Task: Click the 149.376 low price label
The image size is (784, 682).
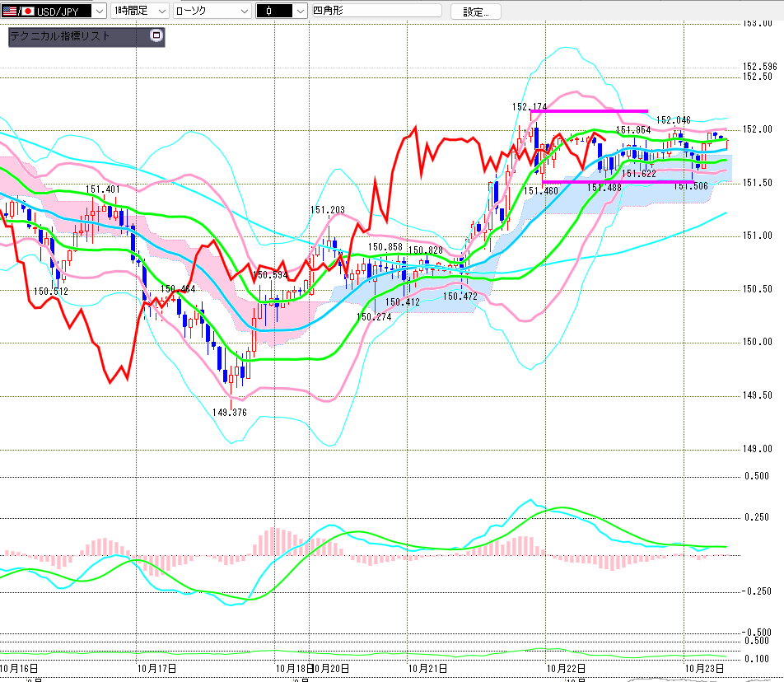Action: 229,413
